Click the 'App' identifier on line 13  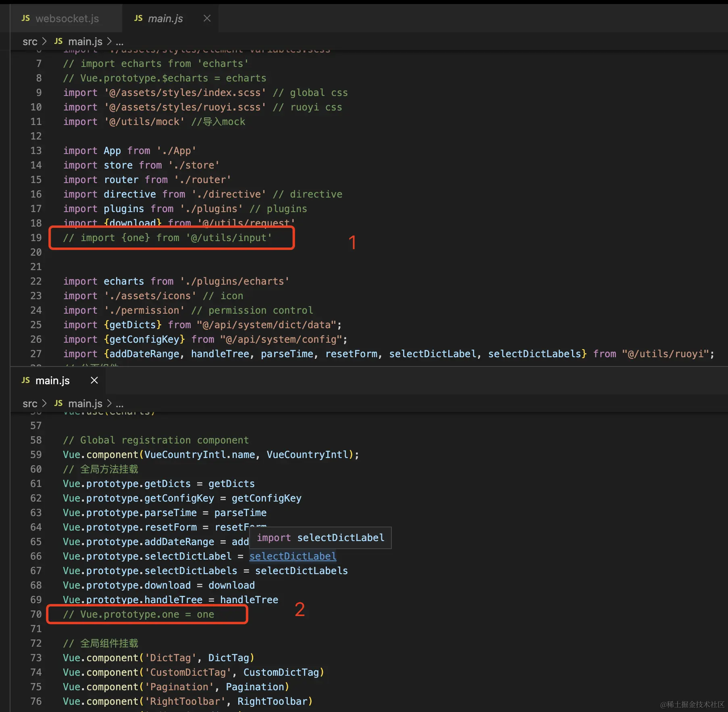(x=112, y=151)
